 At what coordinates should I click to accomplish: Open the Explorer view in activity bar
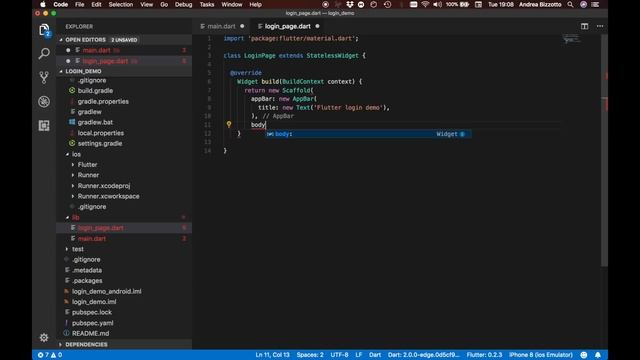44,30
